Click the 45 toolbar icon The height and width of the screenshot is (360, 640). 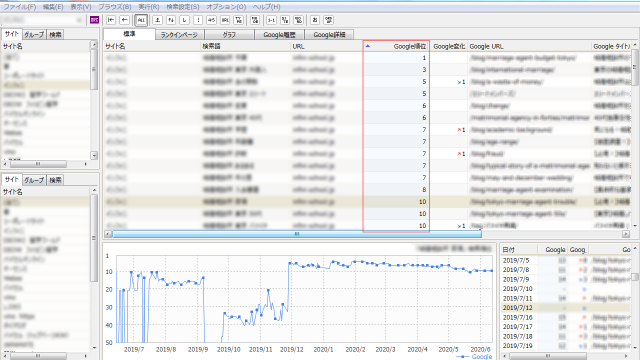click(211, 20)
